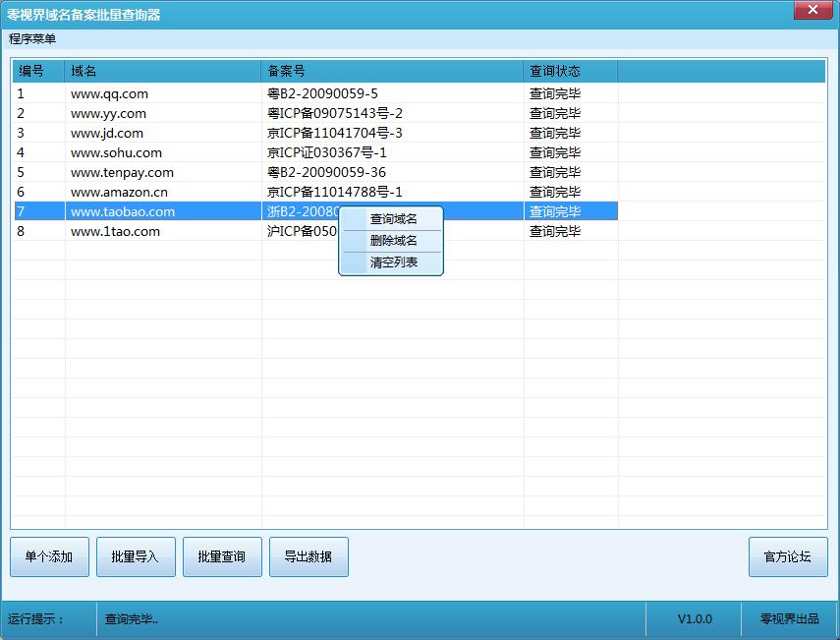This screenshot has height=640, width=840.
Task: Pick the www.tenpay.com row
Action: click(x=122, y=173)
